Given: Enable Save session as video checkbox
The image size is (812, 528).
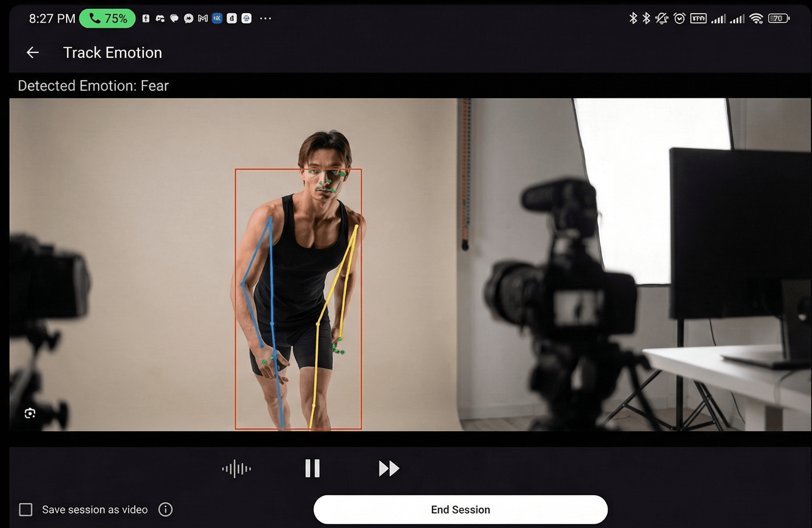Looking at the screenshot, I should point(26,510).
